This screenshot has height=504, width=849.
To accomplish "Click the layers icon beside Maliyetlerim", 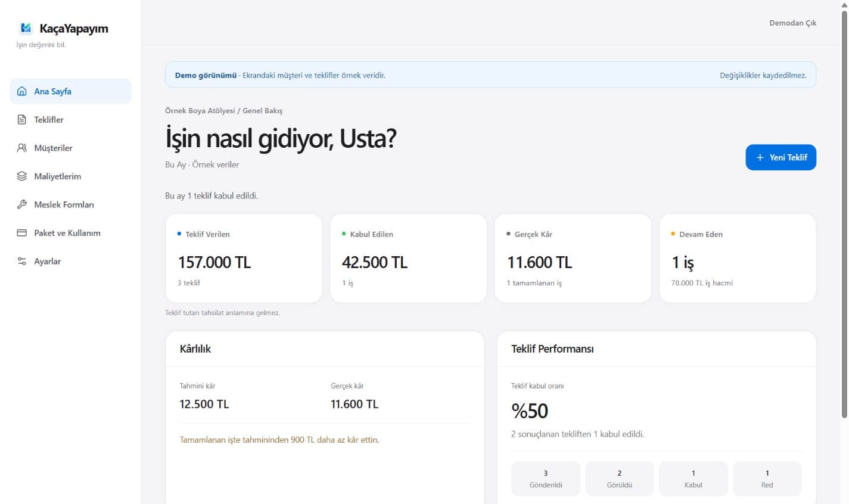I will coord(22,176).
